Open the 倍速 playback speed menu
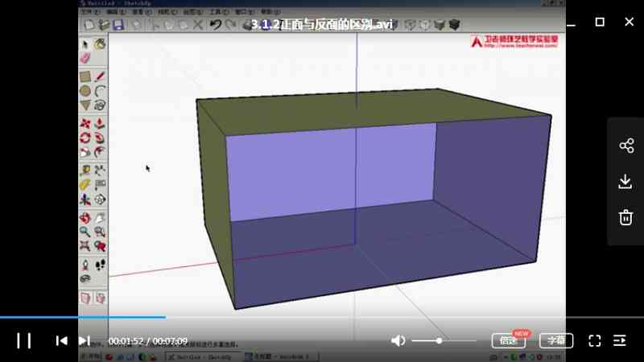644x362 pixels. (x=508, y=340)
